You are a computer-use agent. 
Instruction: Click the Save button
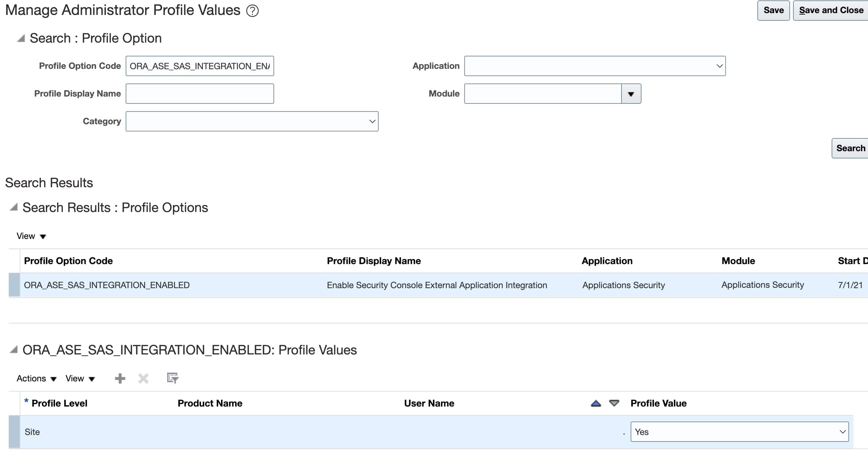pos(773,10)
